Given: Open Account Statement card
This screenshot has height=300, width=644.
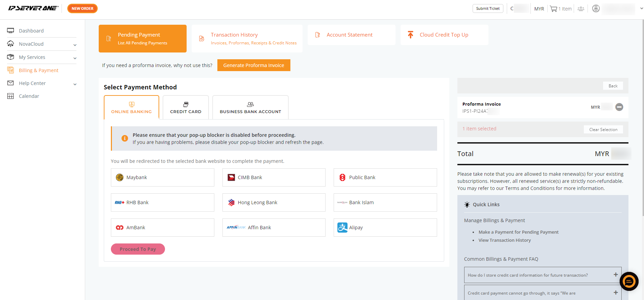Looking at the screenshot, I should pos(352,35).
